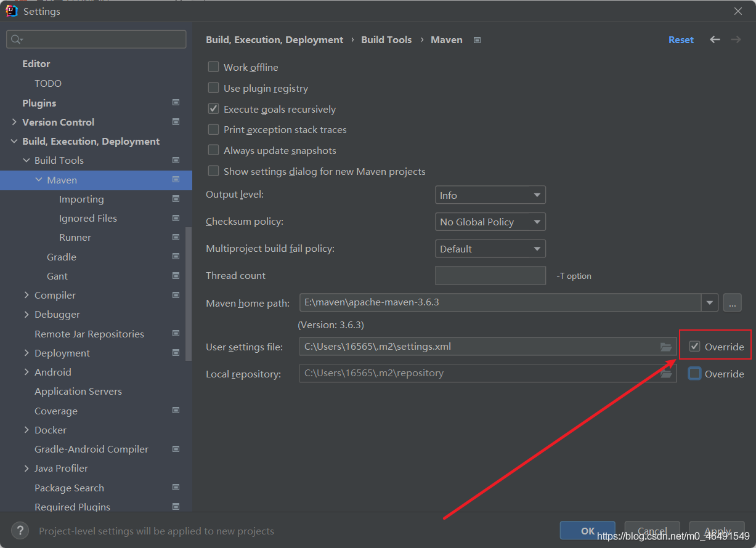Screen dimensions: 756x548
Task: Browse folder icon for Local repository
Action: [666, 373]
